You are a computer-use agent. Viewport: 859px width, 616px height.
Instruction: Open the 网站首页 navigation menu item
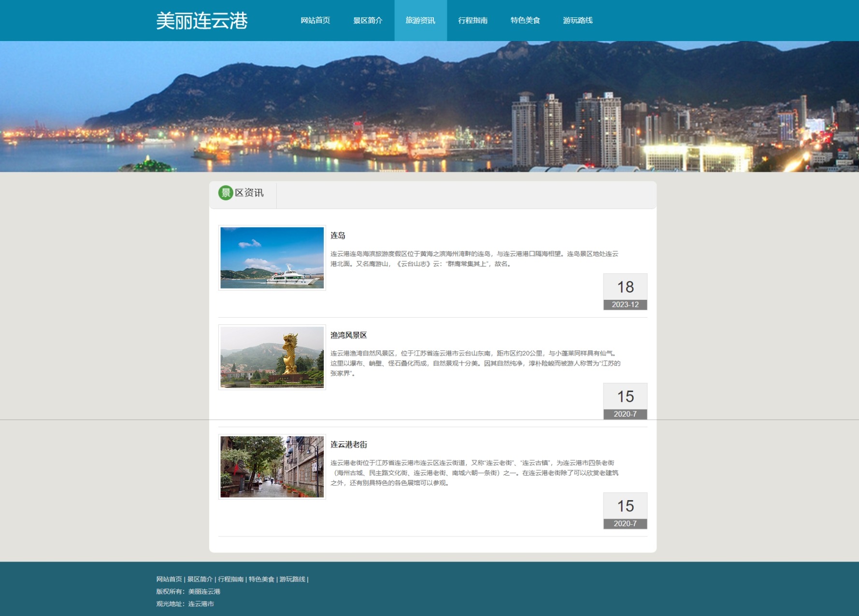coord(315,20)
